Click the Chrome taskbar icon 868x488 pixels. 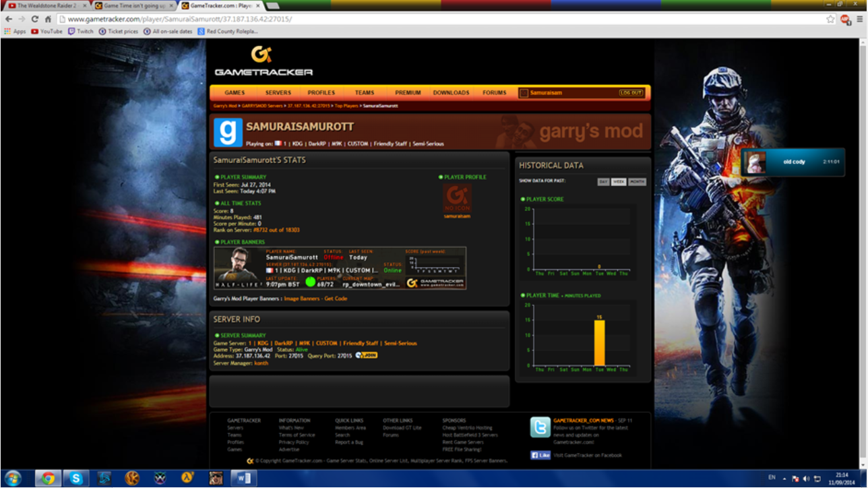48,478
